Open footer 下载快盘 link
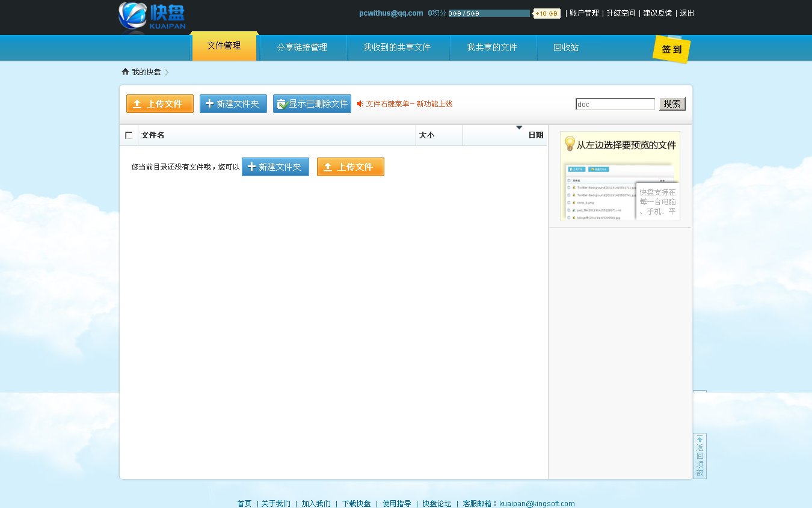 pos(356,504)
